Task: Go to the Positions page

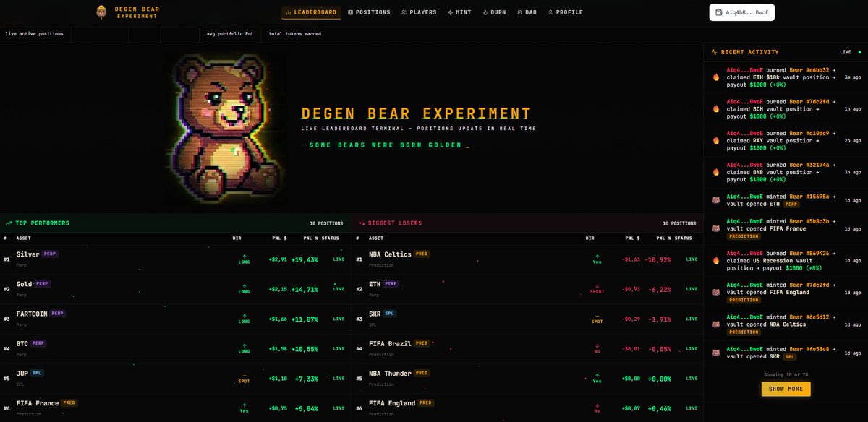Action: 369,12
